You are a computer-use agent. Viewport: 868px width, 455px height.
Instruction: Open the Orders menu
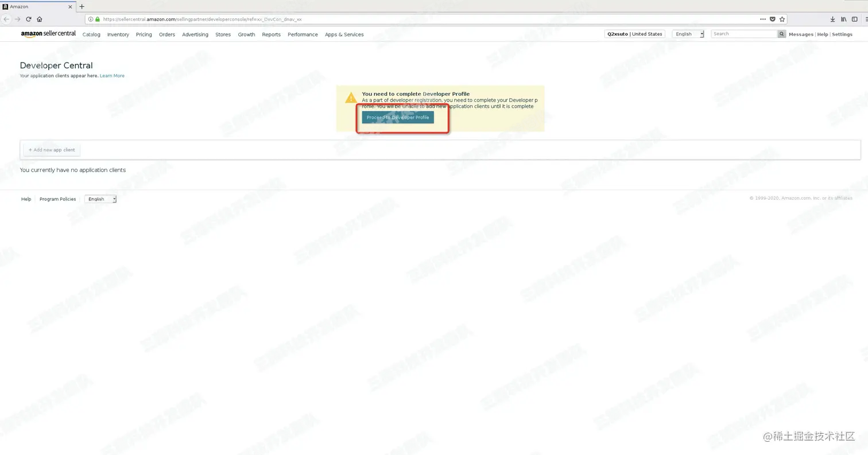coord(167,34)
